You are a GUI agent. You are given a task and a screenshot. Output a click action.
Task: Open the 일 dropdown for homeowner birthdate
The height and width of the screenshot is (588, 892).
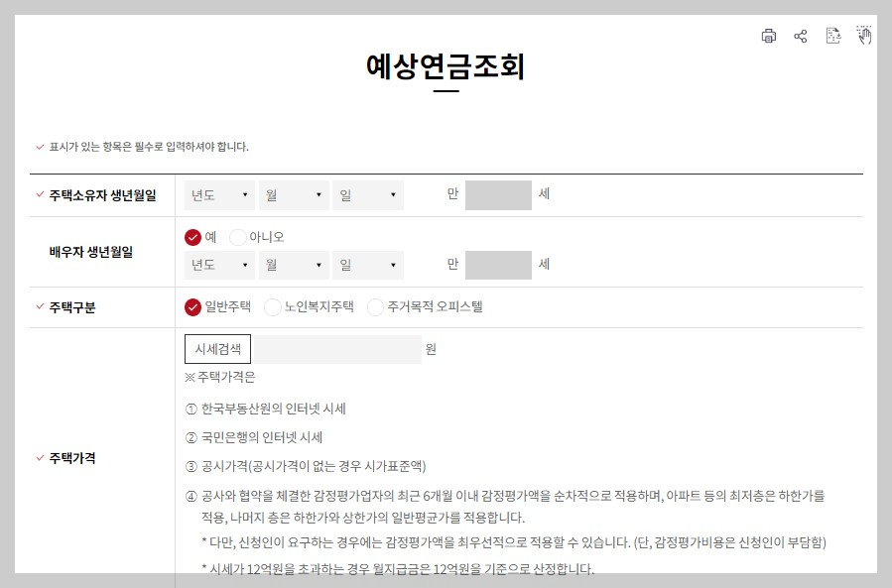[367, 194]
